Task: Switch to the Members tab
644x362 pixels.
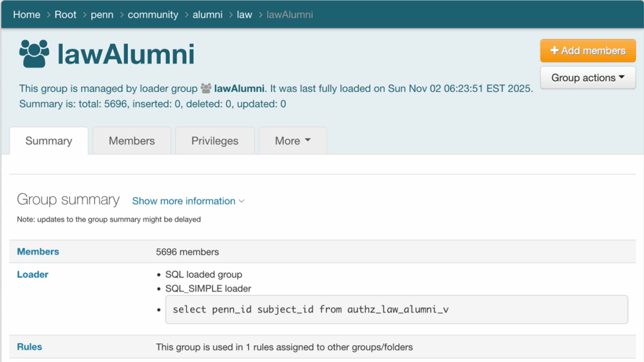Action: coord(132,140)
